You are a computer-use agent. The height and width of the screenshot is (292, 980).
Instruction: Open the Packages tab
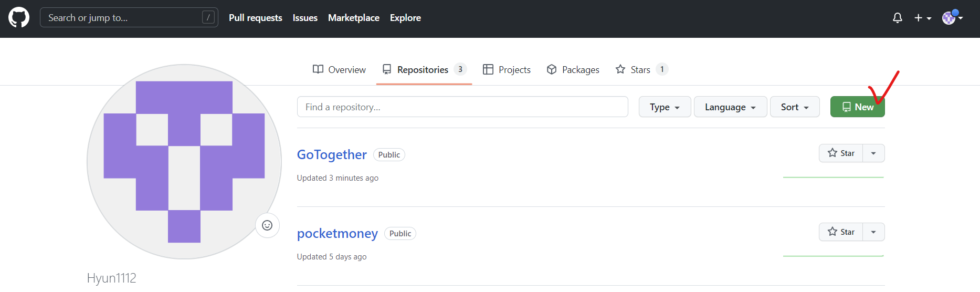pos(573,69)
